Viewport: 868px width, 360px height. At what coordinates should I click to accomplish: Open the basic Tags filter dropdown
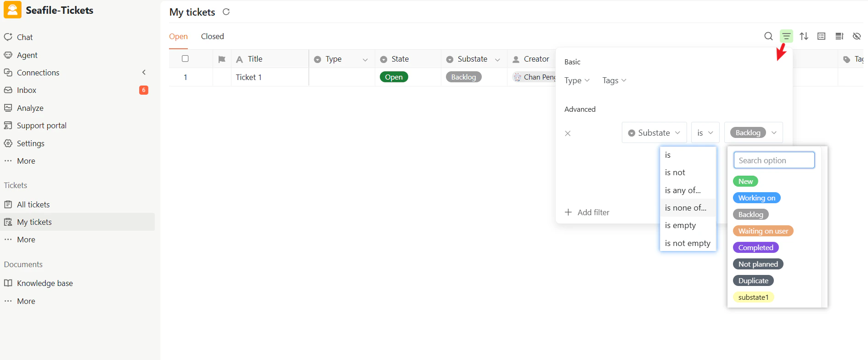(x=614, y=80)
